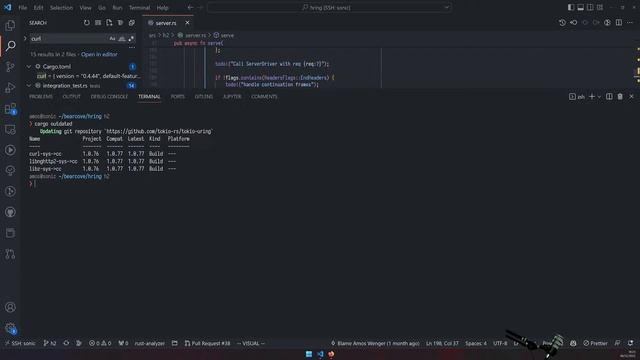Open the Explorer view in activity bar
This screenshot has height=360, width=640.
(10, 26)
